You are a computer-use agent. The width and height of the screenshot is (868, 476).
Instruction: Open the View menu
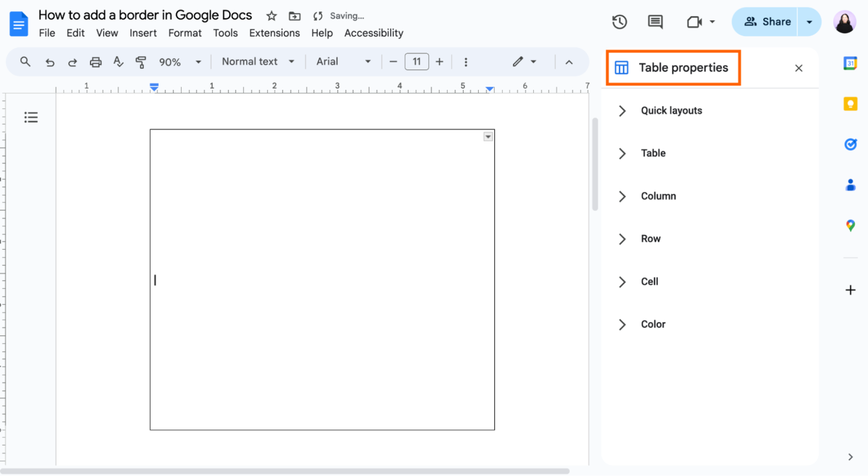pos(107,33)
